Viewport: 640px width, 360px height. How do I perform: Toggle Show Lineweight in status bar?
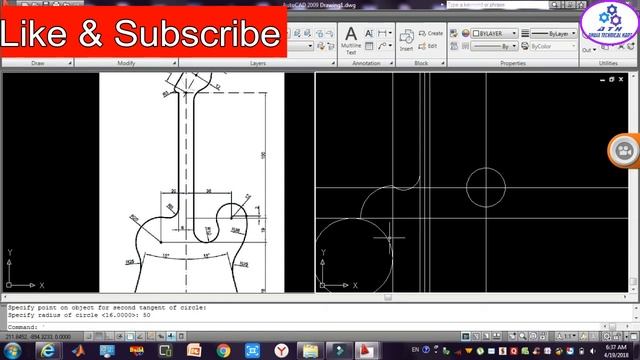pos(171,336)
